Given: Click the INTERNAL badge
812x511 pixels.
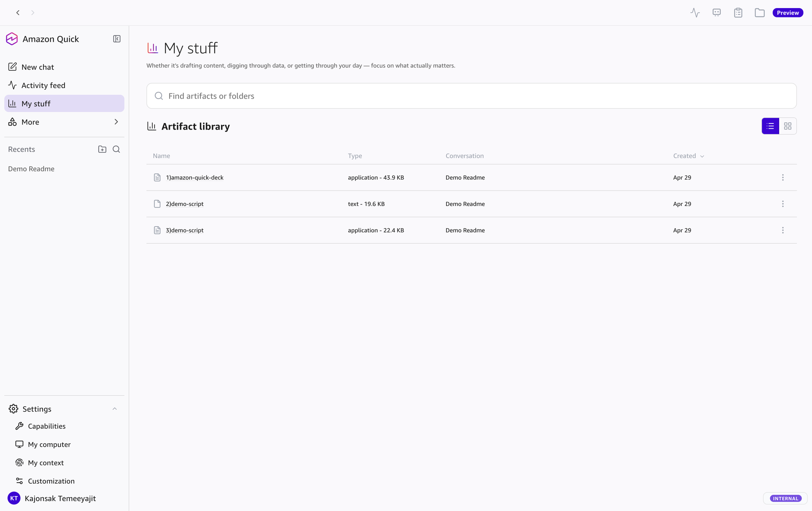Looking at the screenshot, I should point(785,498).
